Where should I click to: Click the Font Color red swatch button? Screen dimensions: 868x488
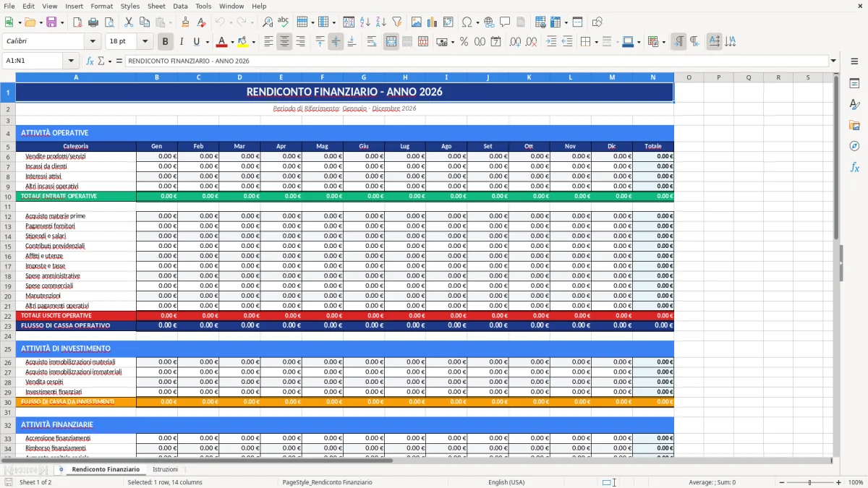(x=222, y=42)
